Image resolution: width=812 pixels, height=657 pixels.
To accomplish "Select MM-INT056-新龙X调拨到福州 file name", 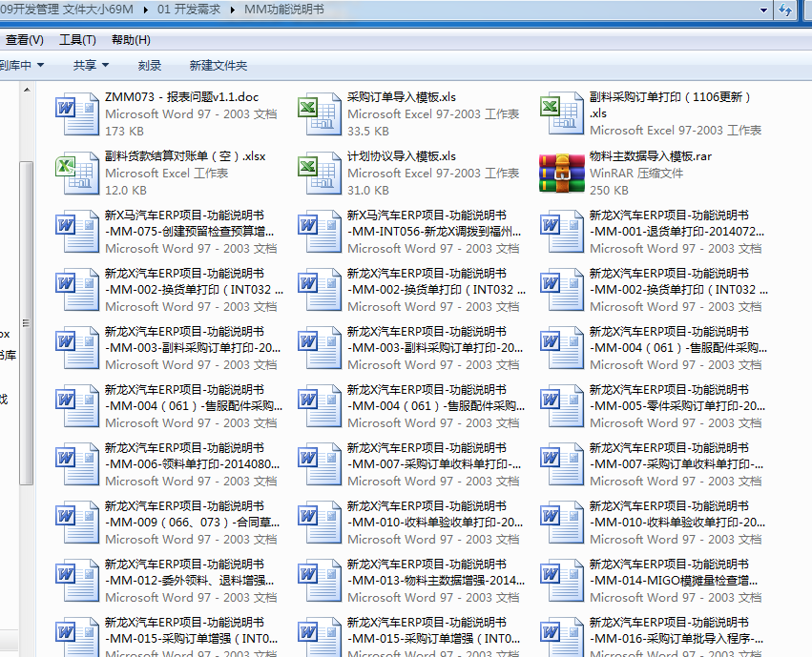I will [434, 223].
